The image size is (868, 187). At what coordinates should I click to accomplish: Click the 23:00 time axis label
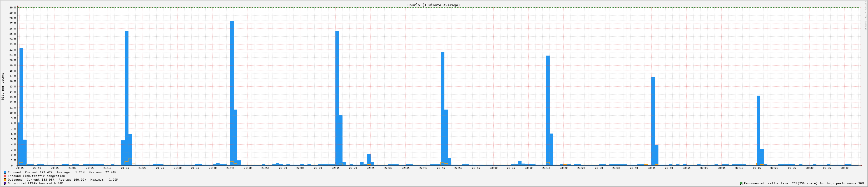pyautogui.click(x=493, y=168)
